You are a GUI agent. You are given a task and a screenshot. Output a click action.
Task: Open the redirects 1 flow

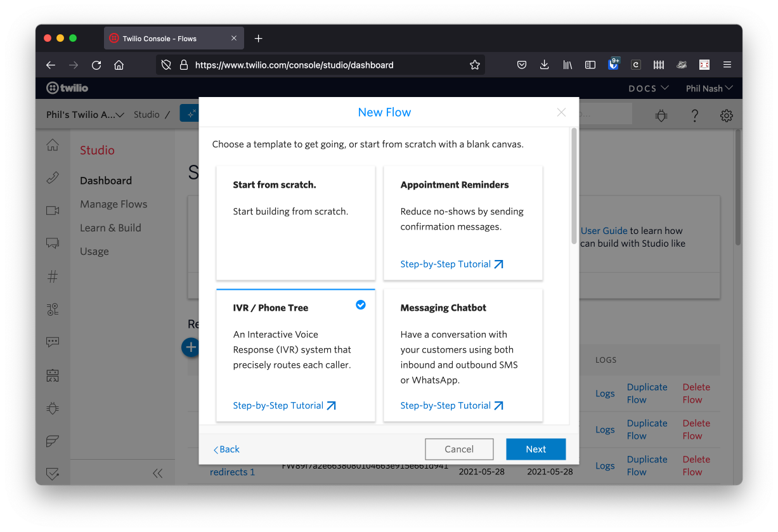pyautogui.click(x=232, y=472)
